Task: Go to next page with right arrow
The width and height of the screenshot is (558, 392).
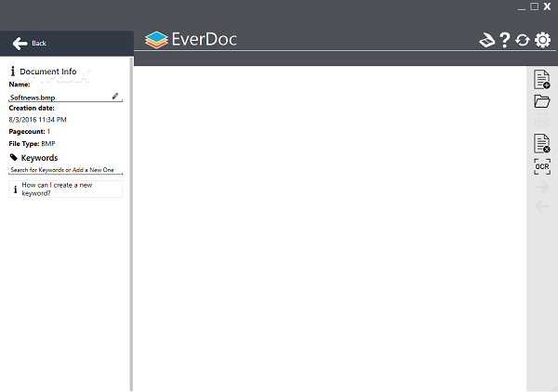Action: [542, 187]
